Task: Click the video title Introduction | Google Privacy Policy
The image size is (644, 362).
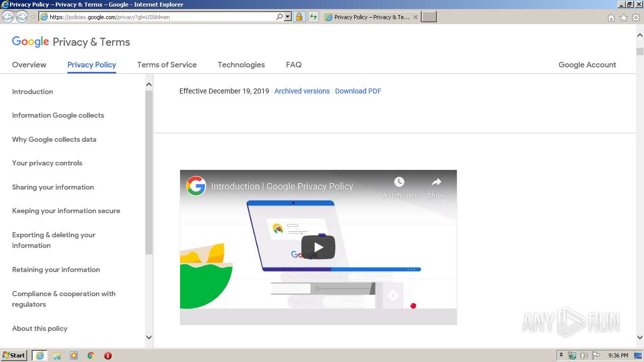Action: click(282, 186)
